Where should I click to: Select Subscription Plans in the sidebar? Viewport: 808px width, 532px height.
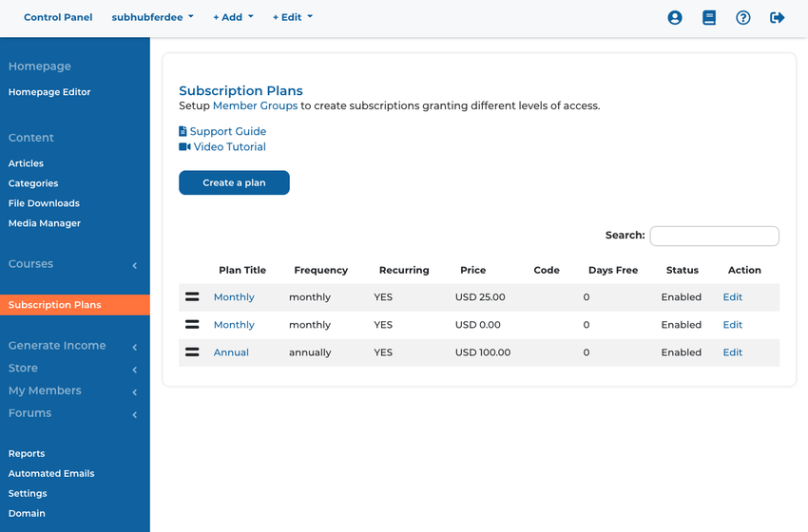[x=75, y=305]
